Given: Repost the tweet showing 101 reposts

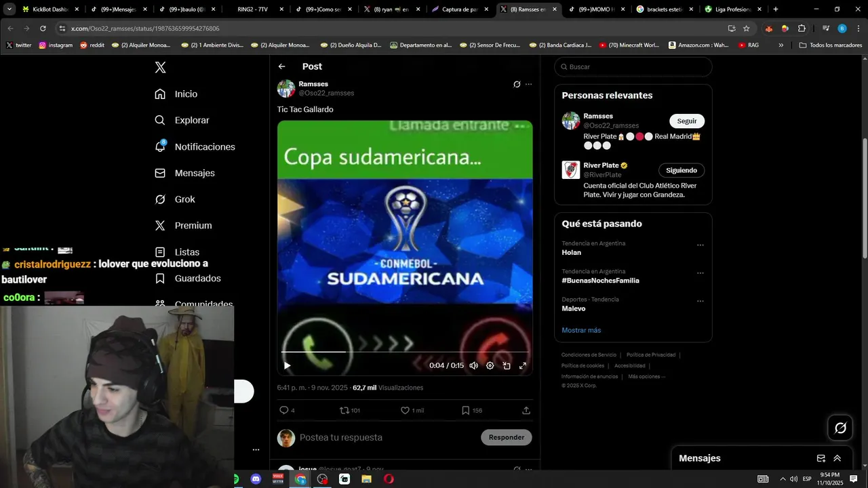Looking at the screenshot, I should pos(349,410).
